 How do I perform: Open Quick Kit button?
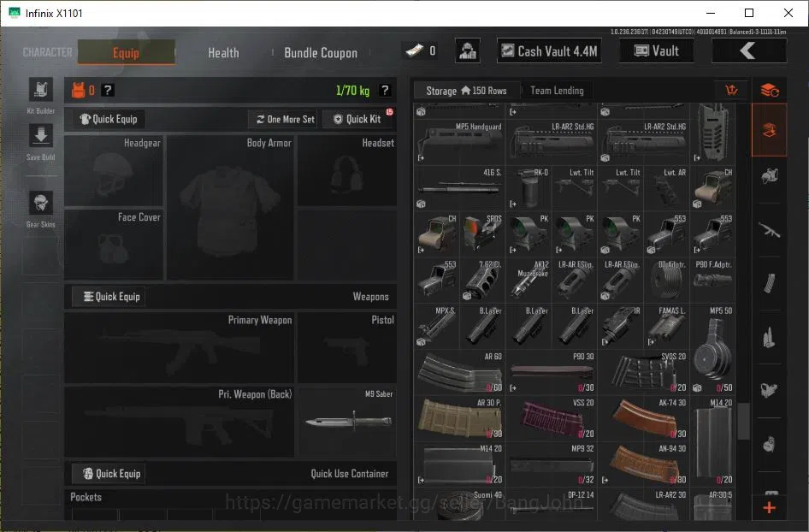pyautogui.click(x=357, y=119)
